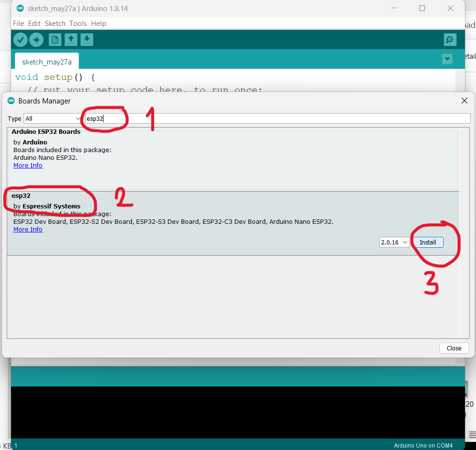
Task: Open the Serial Monitor icon
Action: click(x=450, y=40)
